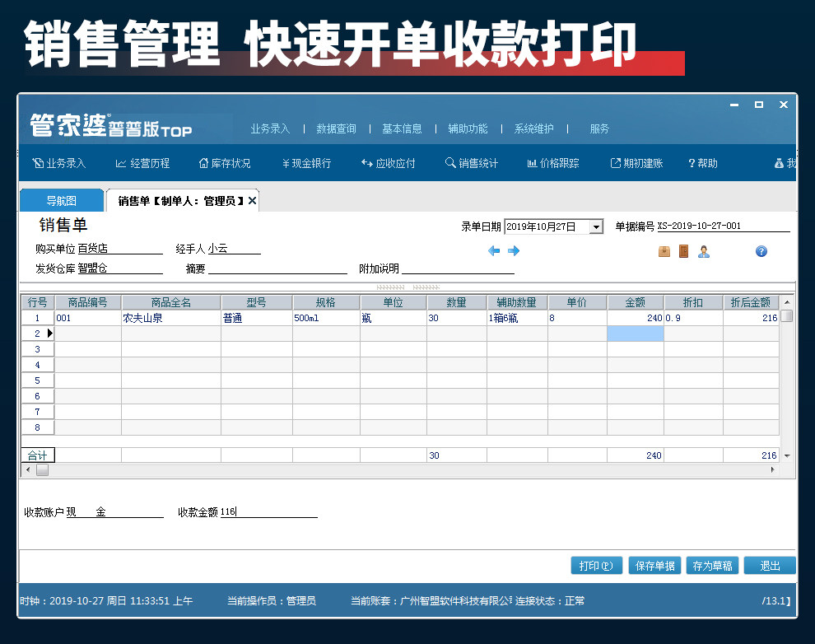Screen dimensions: 815x644
Task: Click the highlighted 金额 cell in row 2
Action: (x=636, y=334)
